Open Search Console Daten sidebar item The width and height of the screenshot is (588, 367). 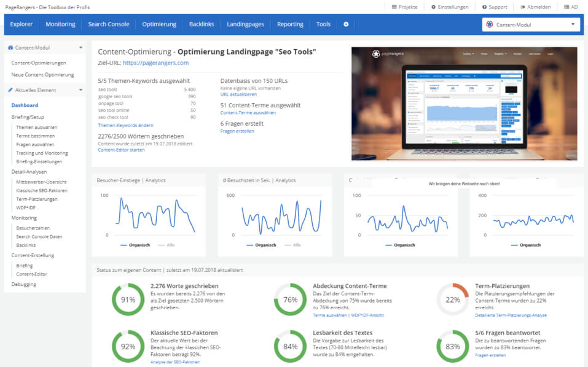(39, 237)
